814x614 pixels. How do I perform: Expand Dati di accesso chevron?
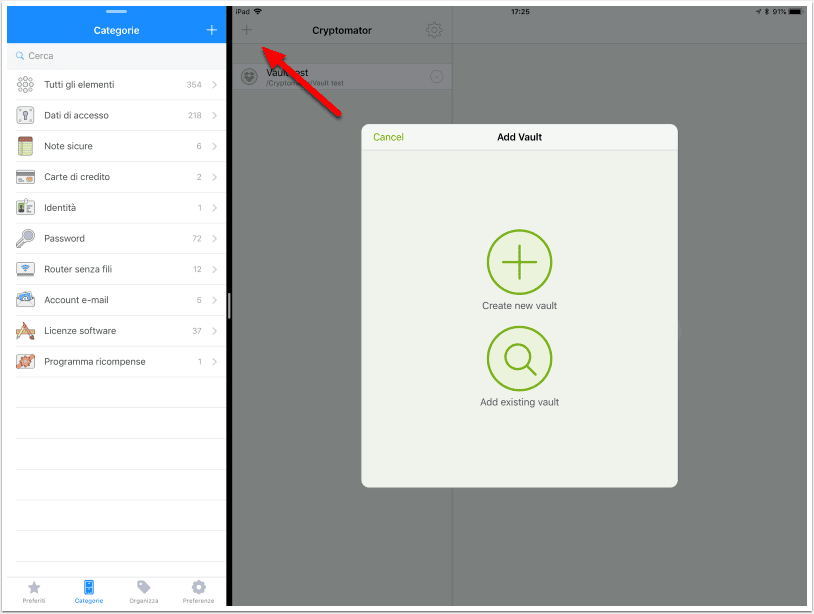(x=214, y=115)
